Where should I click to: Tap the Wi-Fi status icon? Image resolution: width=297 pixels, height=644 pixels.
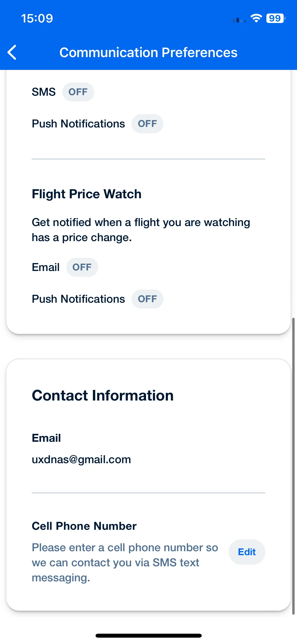[x=256, y=18]
